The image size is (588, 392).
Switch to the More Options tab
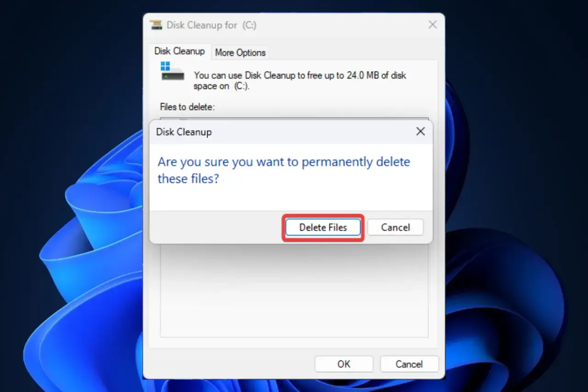[x=240, y=52]
